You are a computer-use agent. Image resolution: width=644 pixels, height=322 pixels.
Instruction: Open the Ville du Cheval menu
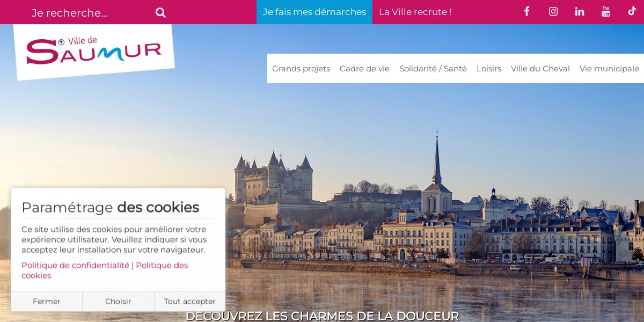(x=540, y=69)
